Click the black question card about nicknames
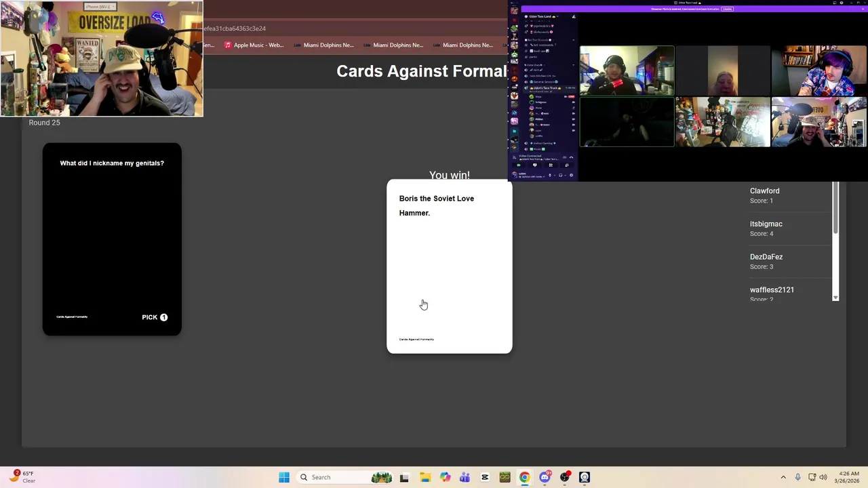Image resolution: width=868 pixels, height=488 pixels. click(112, 239)
